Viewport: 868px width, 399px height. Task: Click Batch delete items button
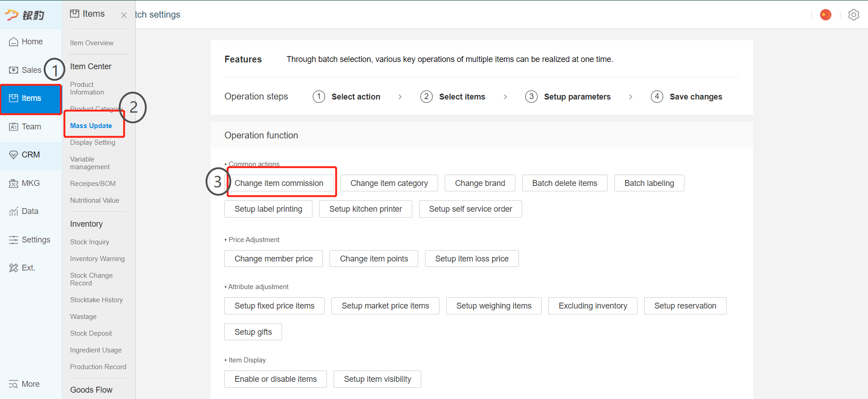coord(565,183)
